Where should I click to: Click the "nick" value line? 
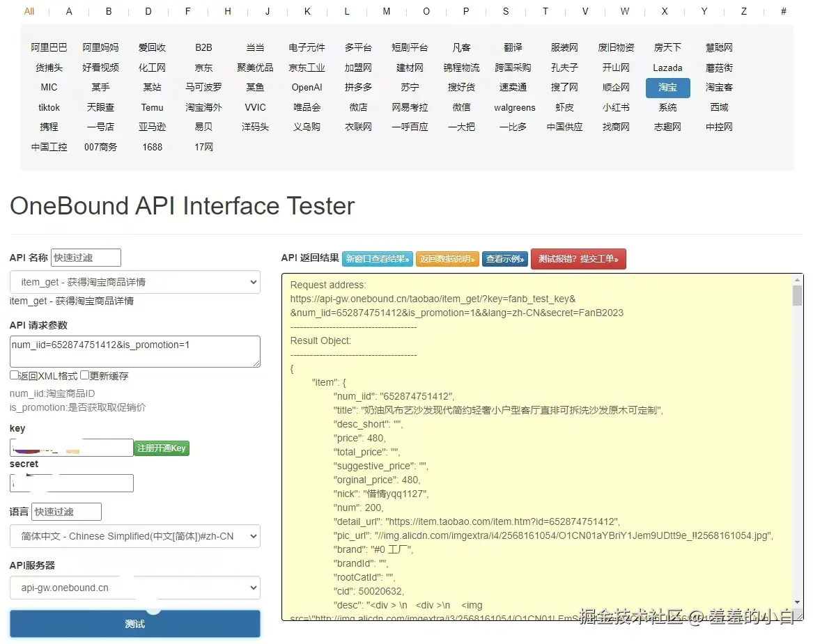pos(381,494)
